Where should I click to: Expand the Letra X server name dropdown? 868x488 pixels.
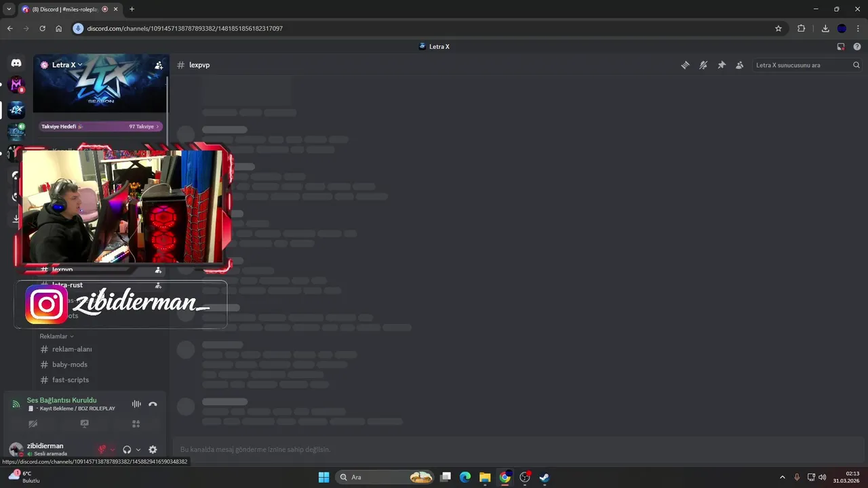pyautogui.click(x=66, y=65)
